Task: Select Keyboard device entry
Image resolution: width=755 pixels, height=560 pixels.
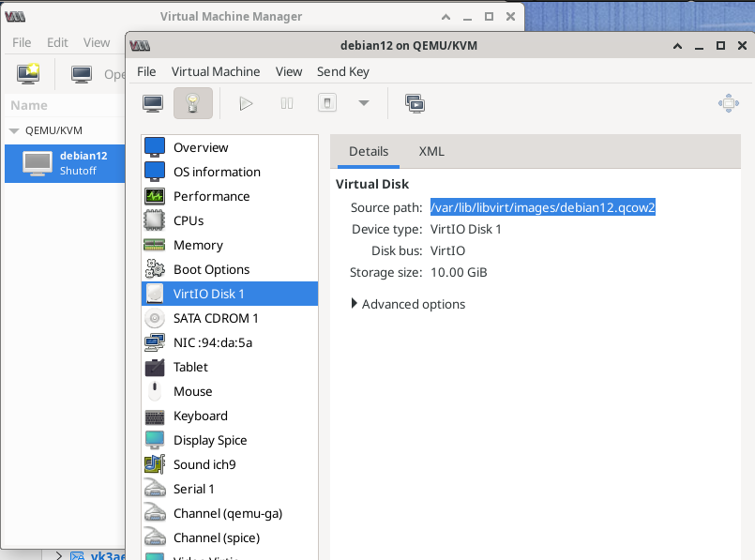Action: (x=230, y=416)
